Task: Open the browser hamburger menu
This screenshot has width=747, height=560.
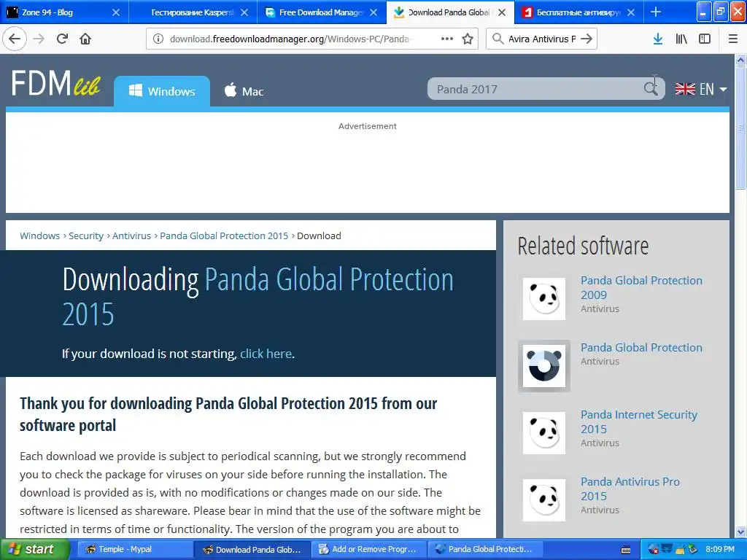Action: click(x=733, y=39)
